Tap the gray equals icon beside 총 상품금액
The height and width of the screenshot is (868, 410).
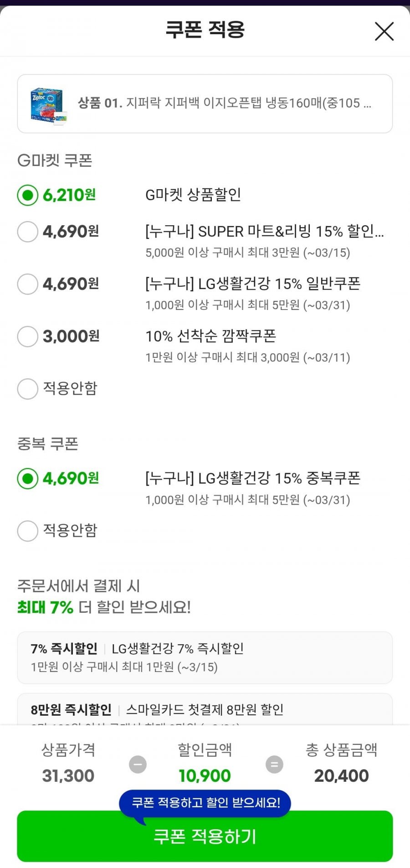(274, 764)
